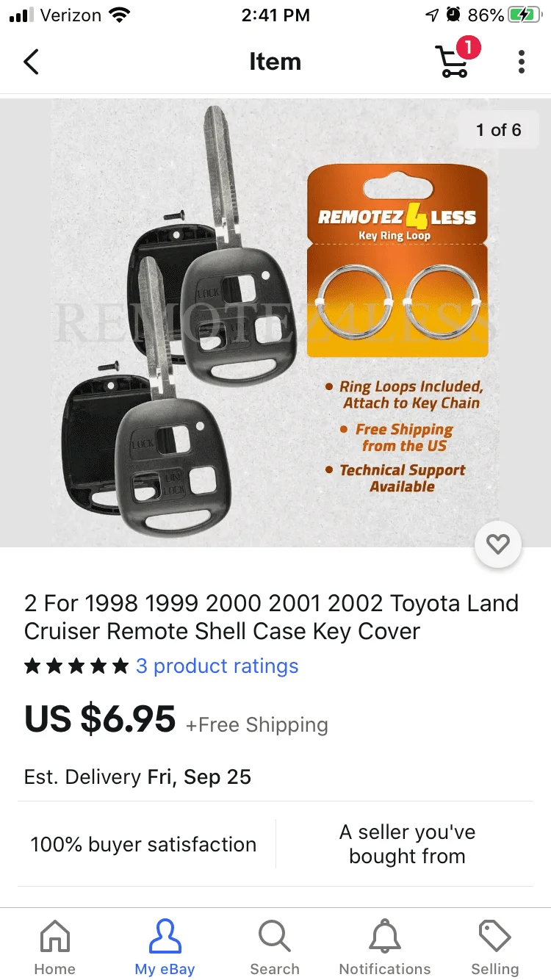
Task: Tap the back arrow icon
Action: 31,62
